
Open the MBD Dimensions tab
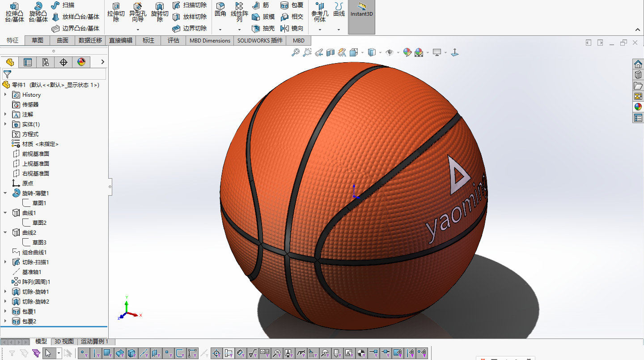coord(210,40)
